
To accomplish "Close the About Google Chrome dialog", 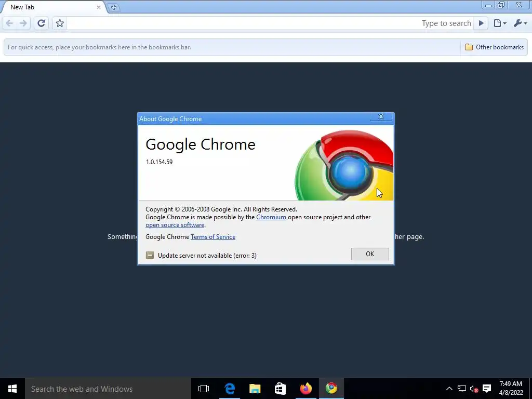I will (x=381, y=117).
